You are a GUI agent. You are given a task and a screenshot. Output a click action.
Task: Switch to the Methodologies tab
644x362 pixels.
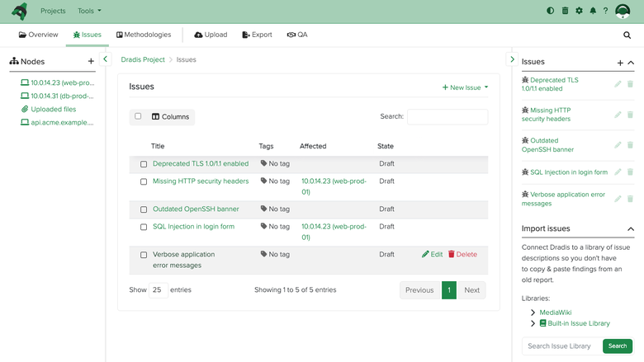point(144,35)
